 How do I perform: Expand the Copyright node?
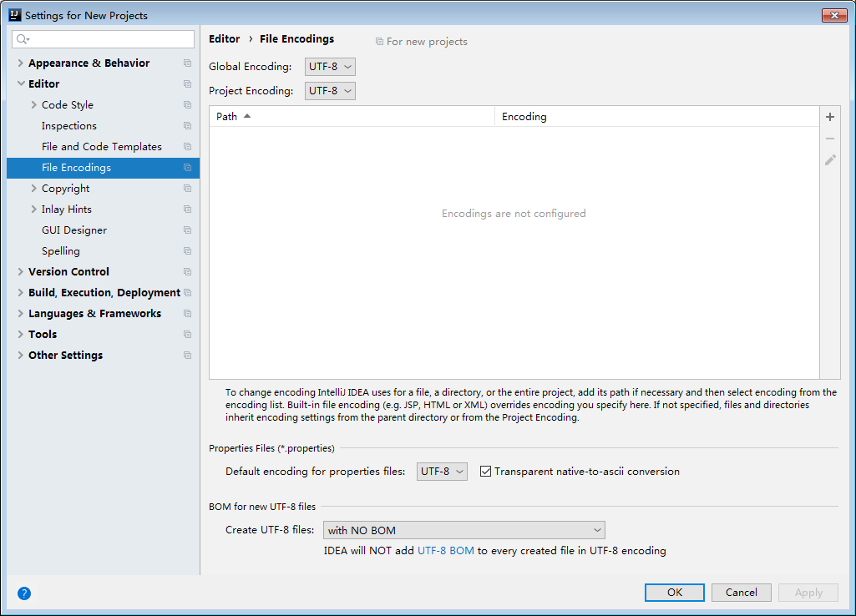click(34, 189)
